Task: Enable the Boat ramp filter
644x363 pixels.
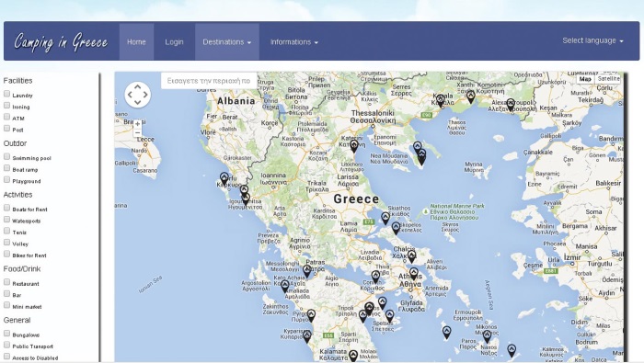Action: [6, 168]
